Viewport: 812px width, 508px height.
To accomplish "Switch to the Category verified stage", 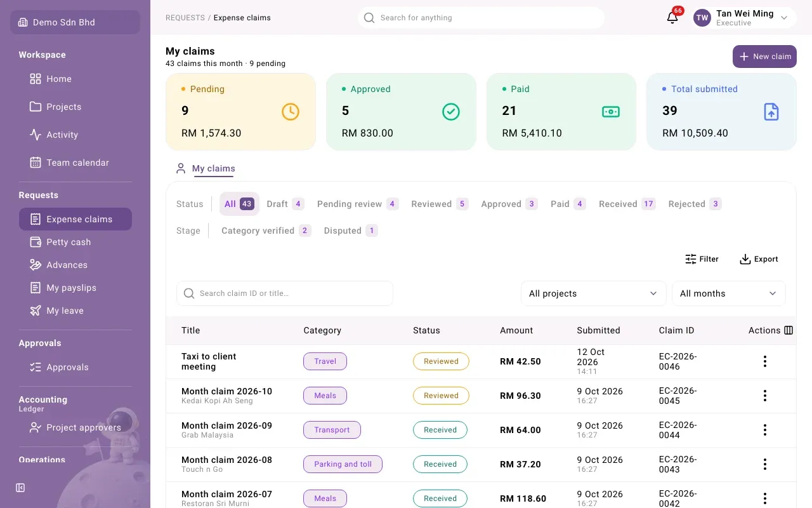I will (x=266, y=231).
